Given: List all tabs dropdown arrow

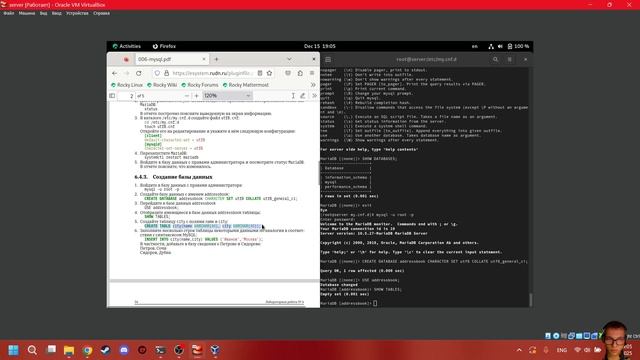Looking at the screenshot, I should pyautogui.click(x=289, y=59).
